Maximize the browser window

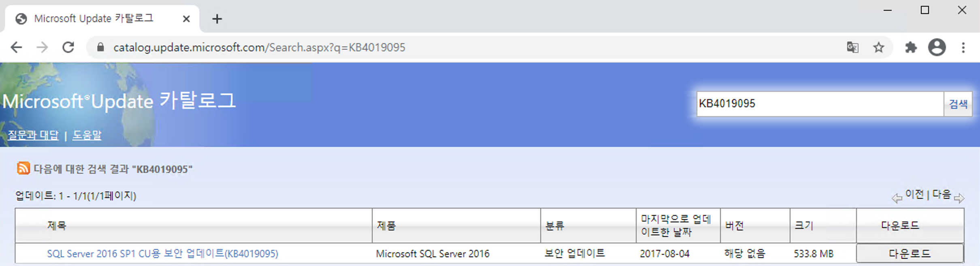pyautogui.click(x=925, y=10)
